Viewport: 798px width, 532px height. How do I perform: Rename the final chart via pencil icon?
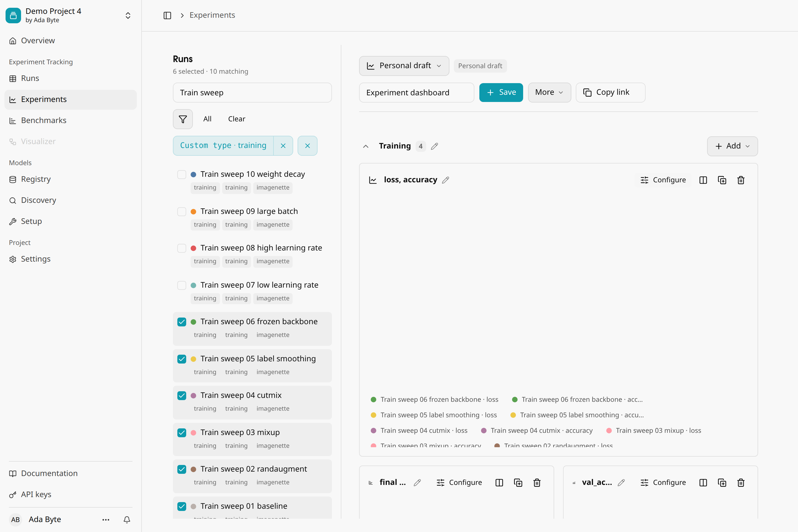[417, 482]
